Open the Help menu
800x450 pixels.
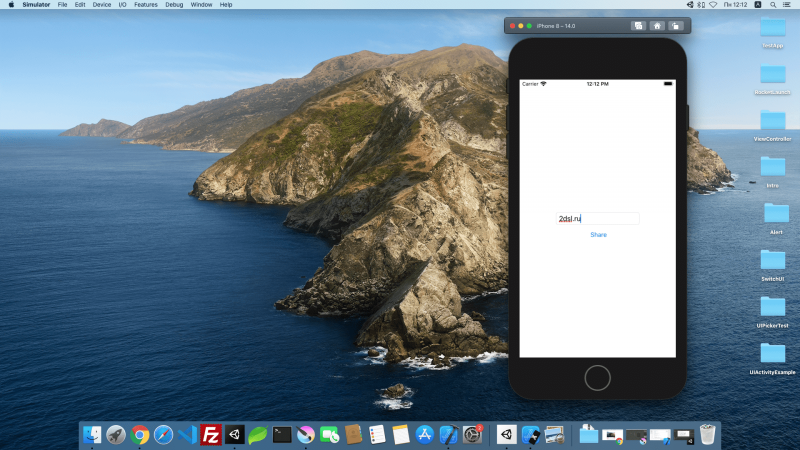226,5
